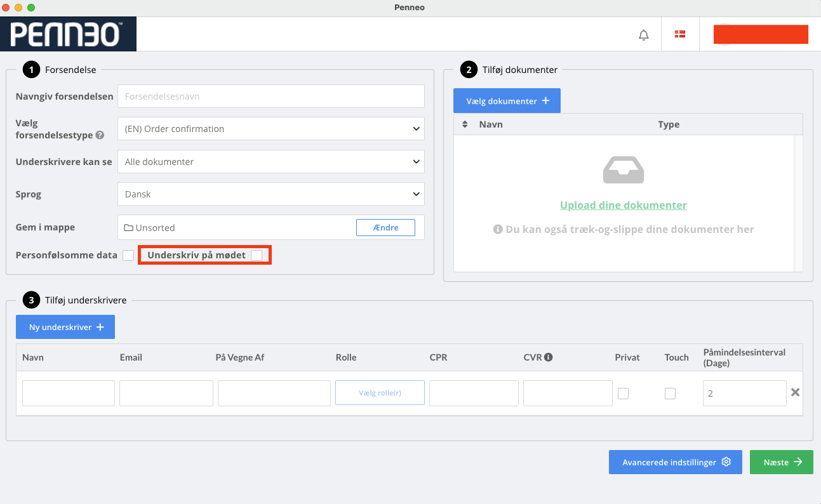Change language via Danish flag icon

point(680,34)
